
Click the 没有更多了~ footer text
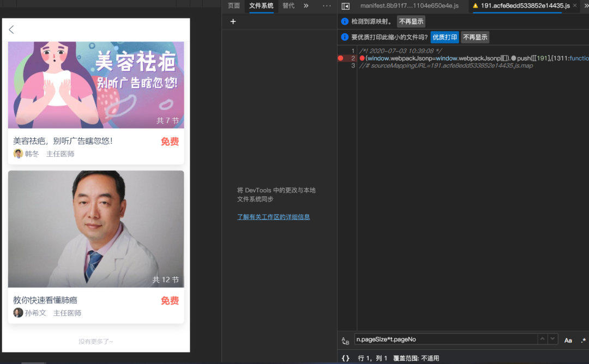click(96, 342)
